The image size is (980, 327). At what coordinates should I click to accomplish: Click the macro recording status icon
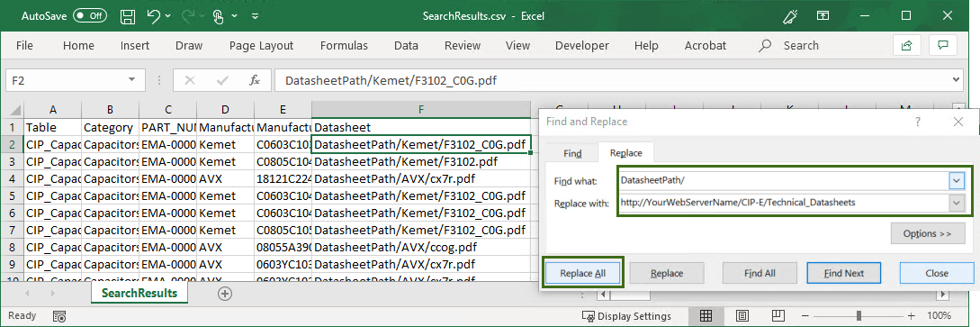click(59, 316)
